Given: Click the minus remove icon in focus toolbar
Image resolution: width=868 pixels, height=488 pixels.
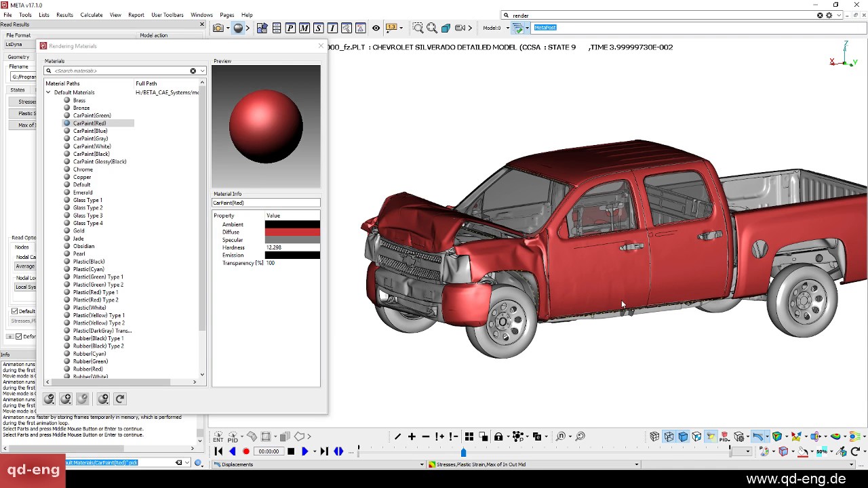Looking at the screenshot, I should coord(426,436).
